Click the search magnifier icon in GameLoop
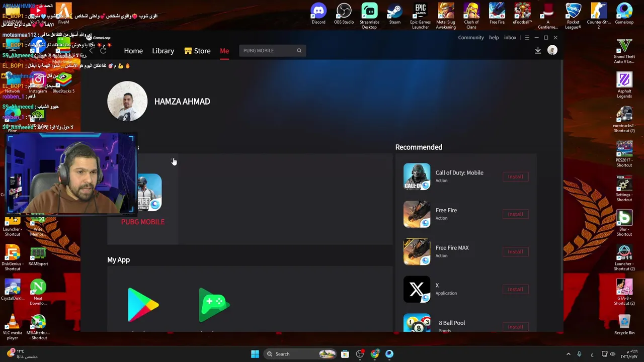This screenshot has height=362, width=644. [x=299, y=50]
